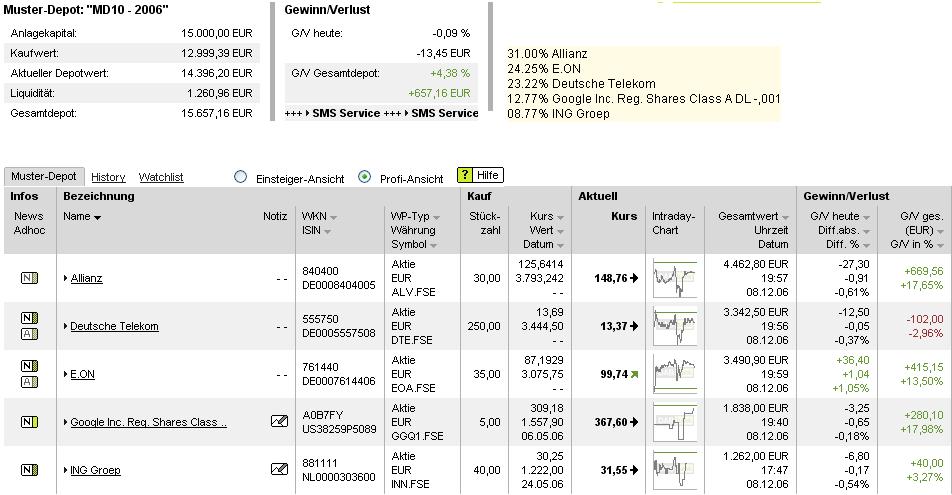The image size is (952, 495).
Task: Open News icon for ING Groep row
Action: click(x=29, y=469)
